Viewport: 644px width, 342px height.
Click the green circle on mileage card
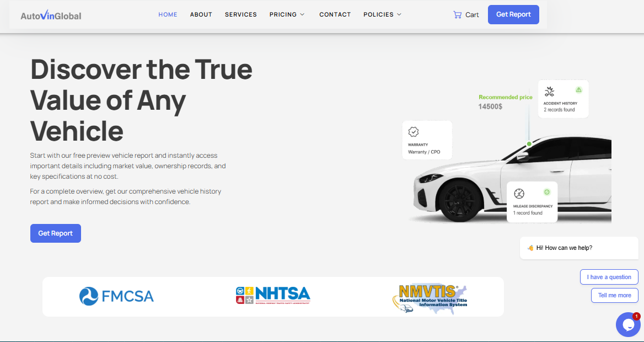tap(548, 193)
